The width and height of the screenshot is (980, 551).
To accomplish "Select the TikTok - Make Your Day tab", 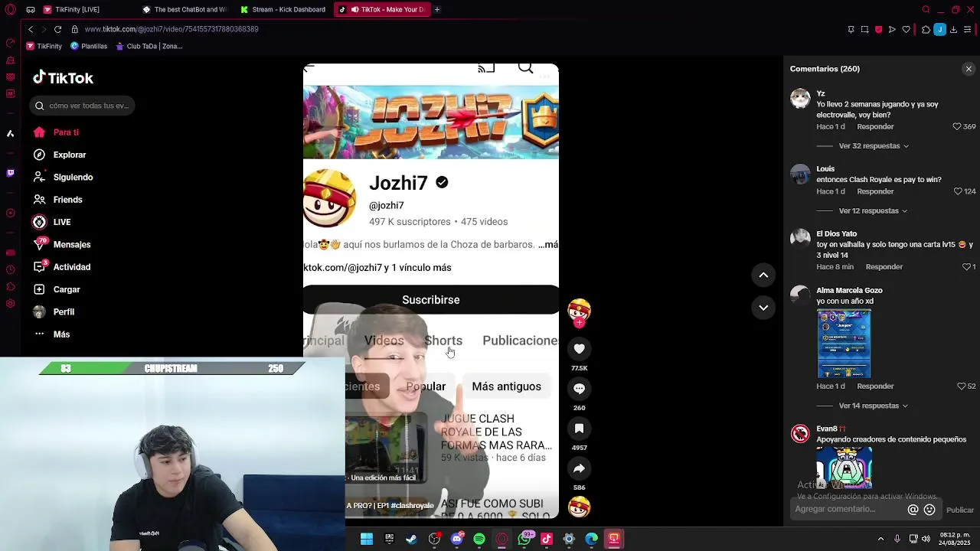I will [x=381, y=9].
